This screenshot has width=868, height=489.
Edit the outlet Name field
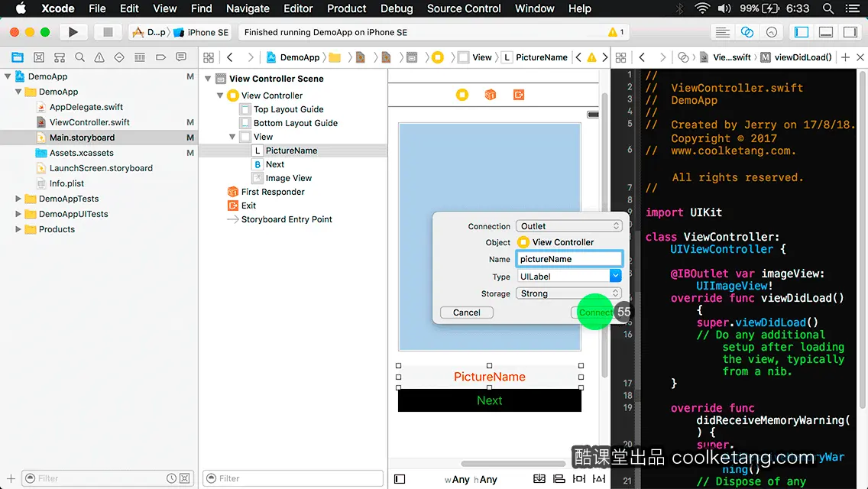[x=569, y=258]
